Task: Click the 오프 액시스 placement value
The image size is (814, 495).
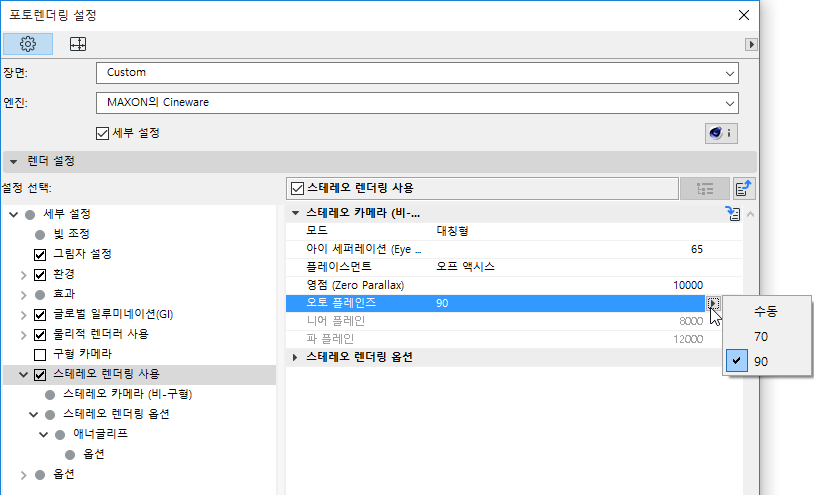Action: coord(465,267)
